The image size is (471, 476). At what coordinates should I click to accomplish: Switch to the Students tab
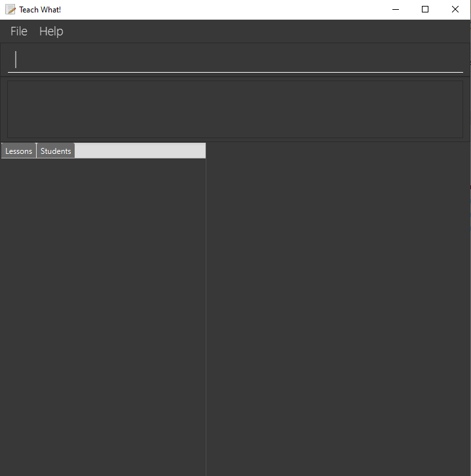(x=56, y=151)
